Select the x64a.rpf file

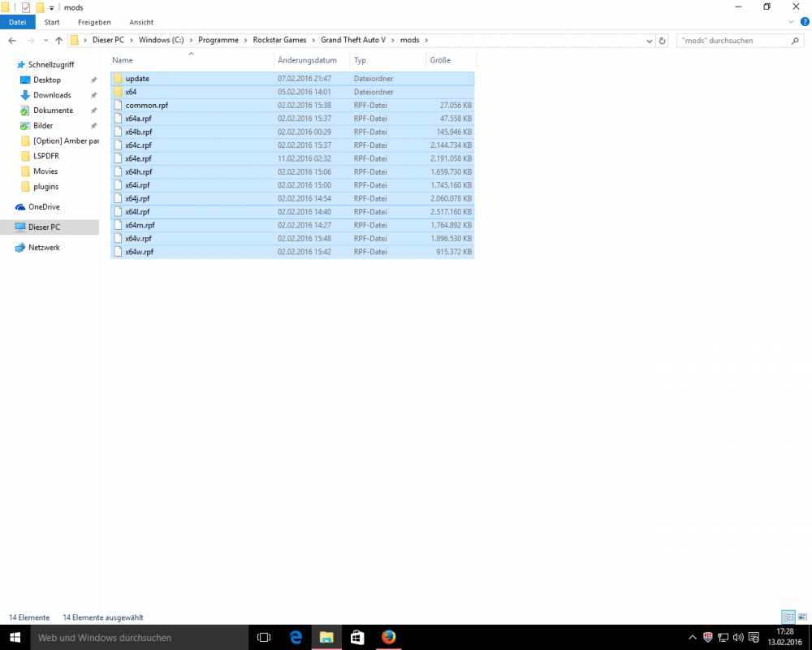(x=292, y=119)
